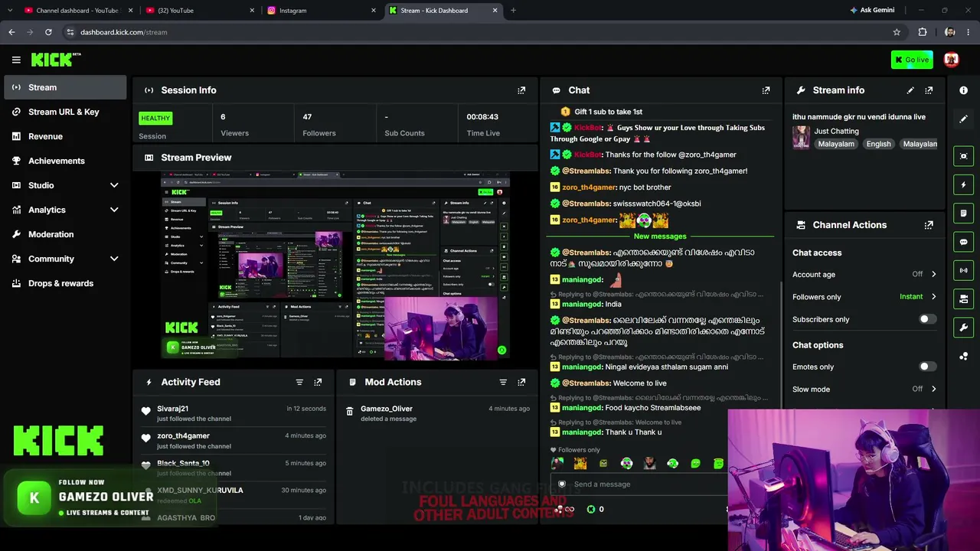Viewport: 980px width, 551px height.
Task: Open the profile avatar menu
Action: tap(951, 60)
